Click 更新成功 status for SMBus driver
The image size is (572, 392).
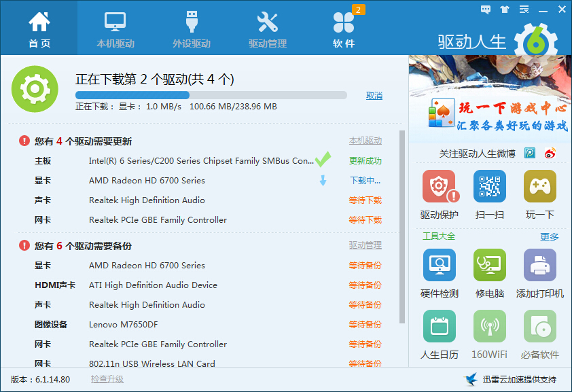[365, 161]
